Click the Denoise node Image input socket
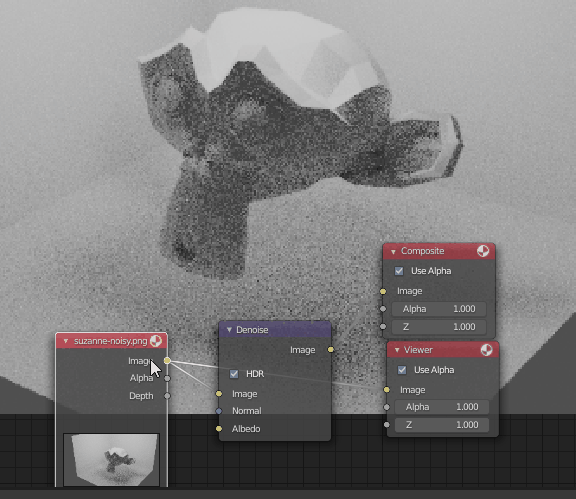Screen dimensions: 576x499 (x=219, y=394)
